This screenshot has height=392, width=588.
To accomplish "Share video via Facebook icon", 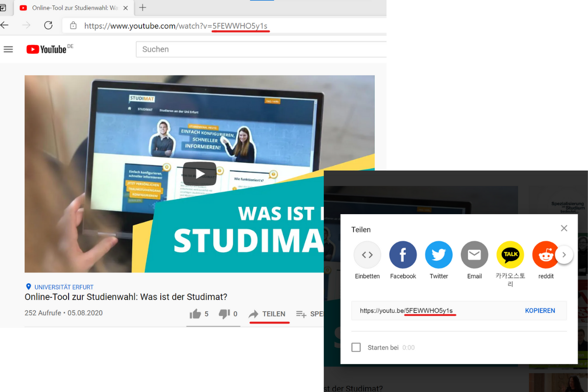I will point(403,255).
